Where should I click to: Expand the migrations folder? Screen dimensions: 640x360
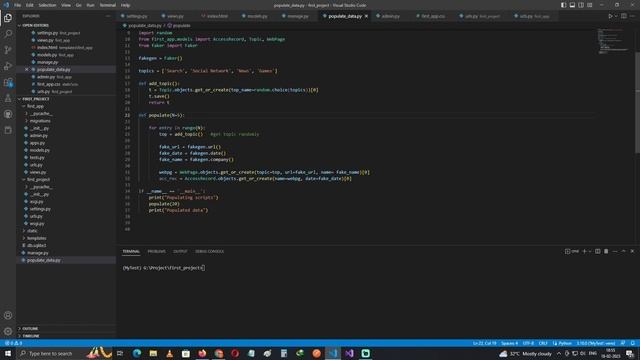[x=40, y=121]
